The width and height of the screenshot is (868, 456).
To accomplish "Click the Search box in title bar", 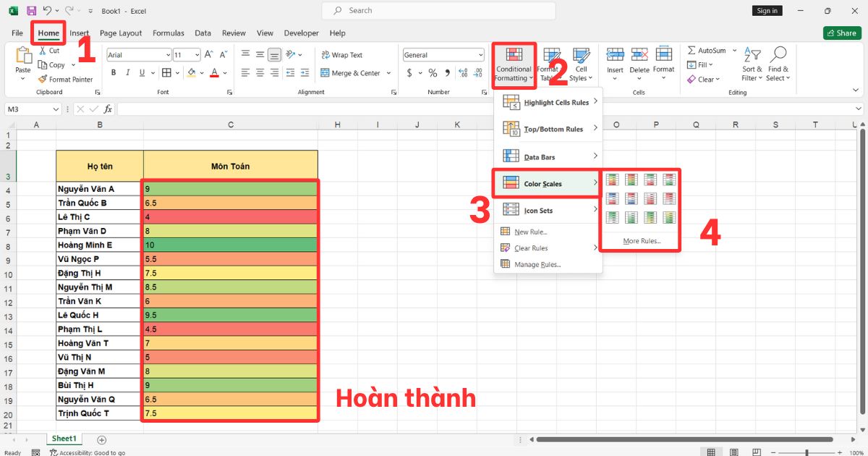I will 438,11.
